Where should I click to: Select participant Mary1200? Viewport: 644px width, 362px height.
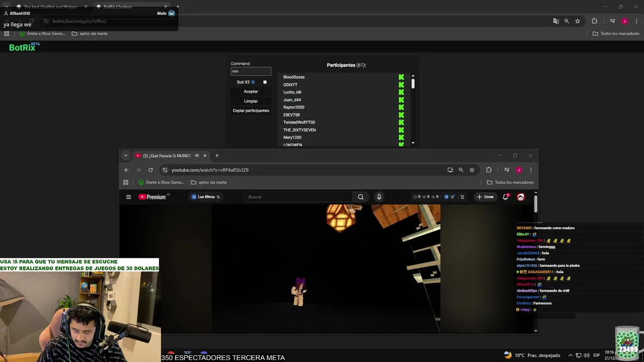[x=292, y=137]
